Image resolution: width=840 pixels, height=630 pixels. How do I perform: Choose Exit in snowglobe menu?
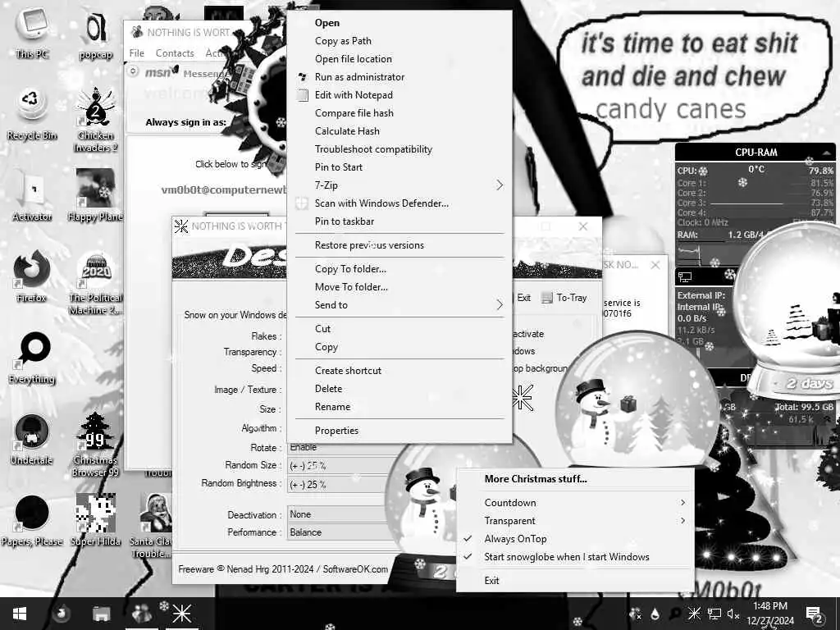pos(575,581)
